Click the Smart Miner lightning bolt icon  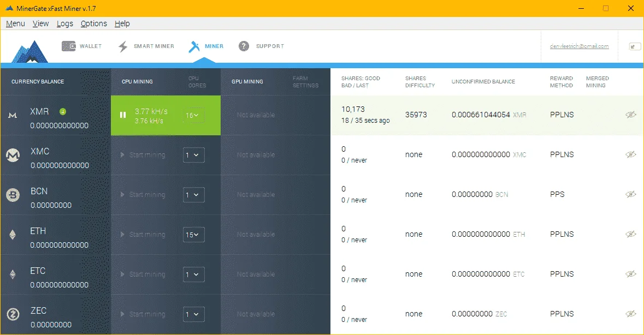tap(123, 46)
